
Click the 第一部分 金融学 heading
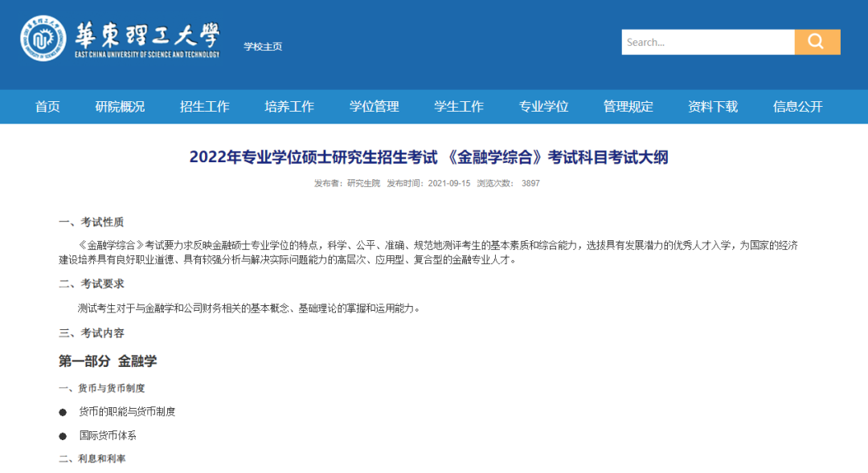point(108,361)
